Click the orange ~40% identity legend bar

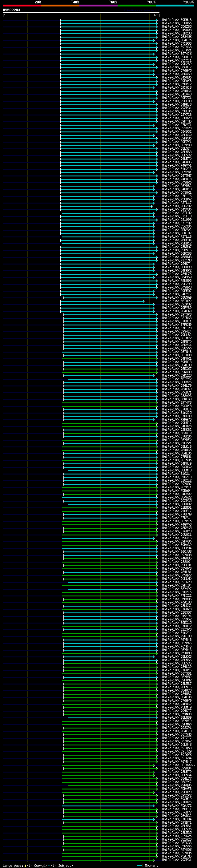click(60, 6)
